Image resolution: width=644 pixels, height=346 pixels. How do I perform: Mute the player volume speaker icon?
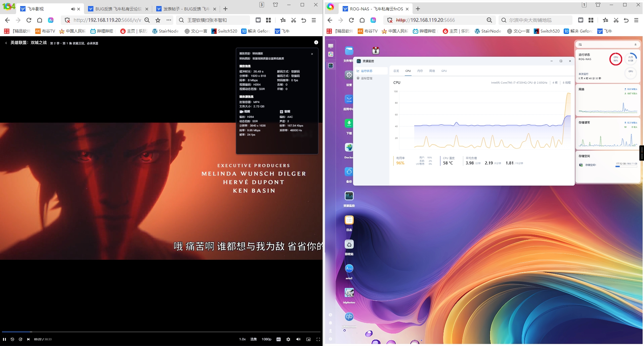point(298,339)
